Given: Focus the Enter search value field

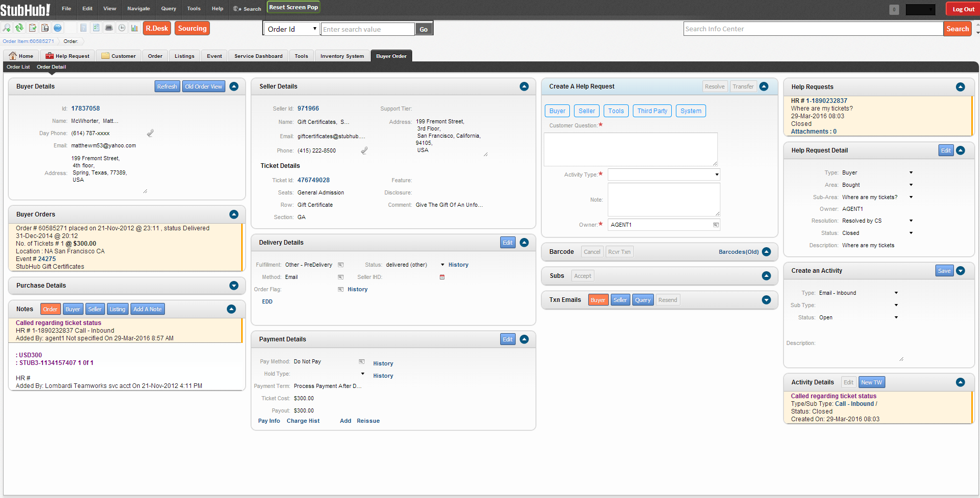Looking at the screenshot, I should (x=368, y=29).
